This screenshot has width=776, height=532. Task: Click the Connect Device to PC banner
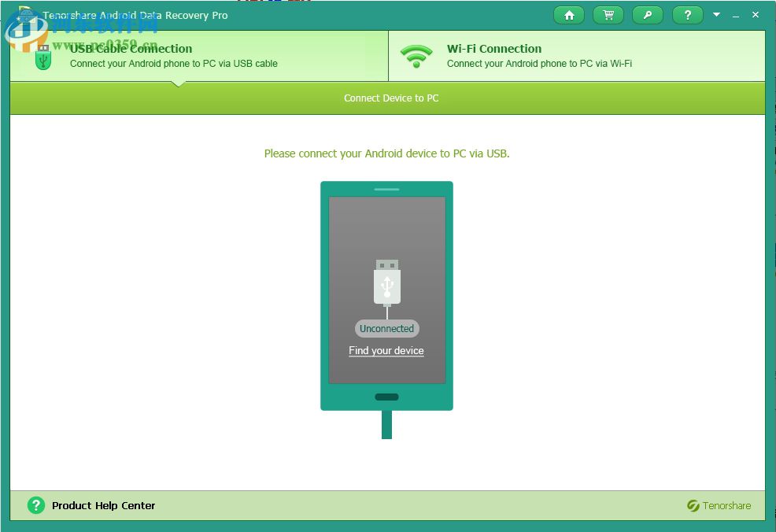click(390, 98)
